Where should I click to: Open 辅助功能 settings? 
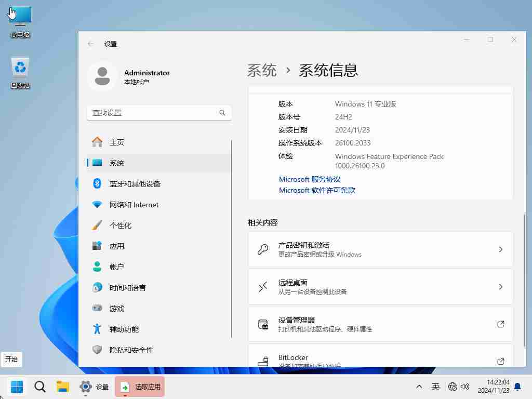tap(123, 329)
